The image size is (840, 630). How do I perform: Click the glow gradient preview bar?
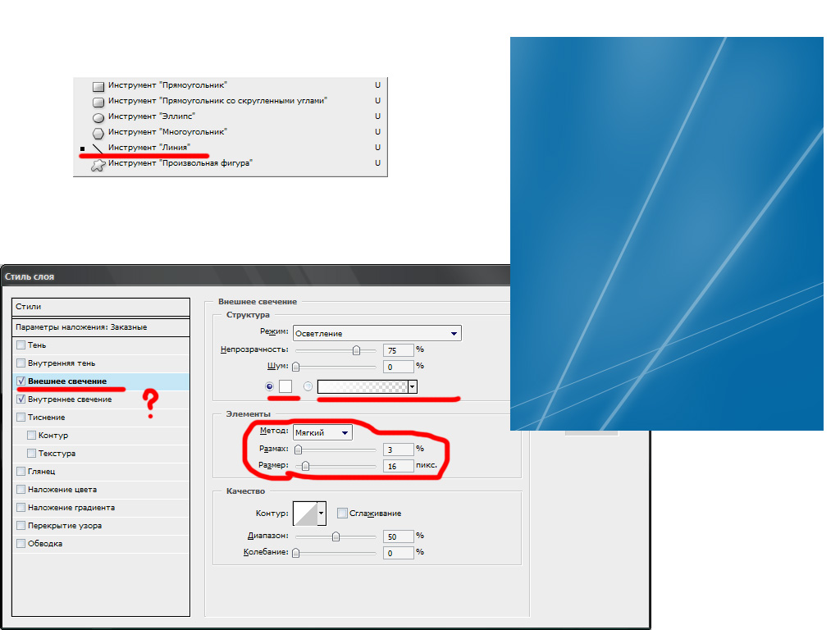(363, 387)
